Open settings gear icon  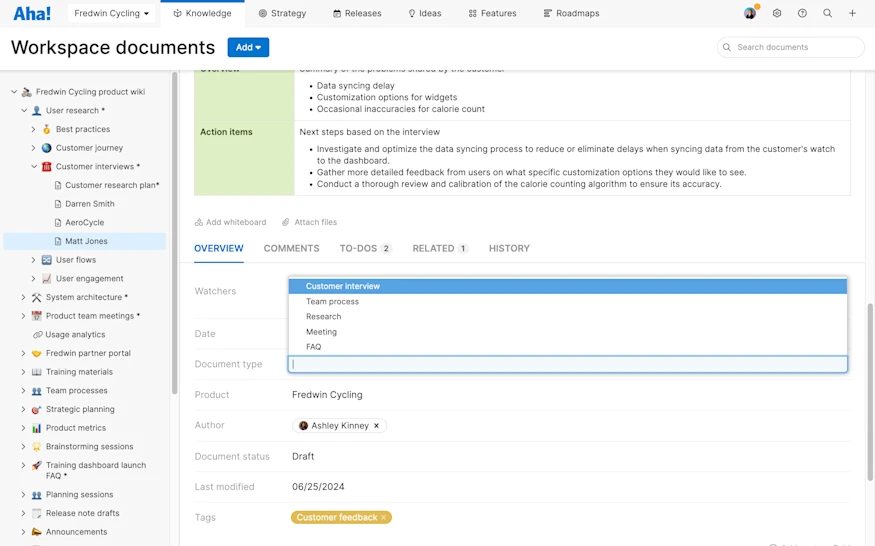(x=777, y=13)
